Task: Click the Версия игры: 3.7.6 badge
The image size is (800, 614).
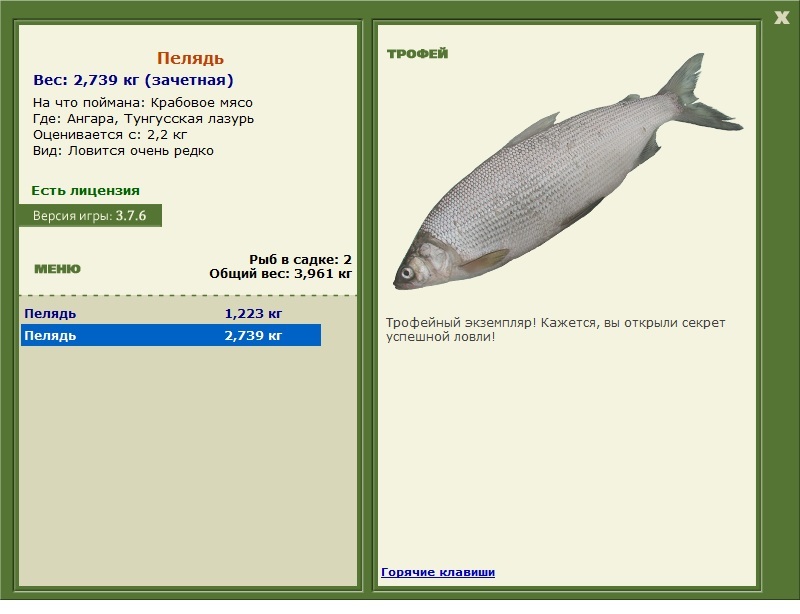Action: [x=90, y=215]
